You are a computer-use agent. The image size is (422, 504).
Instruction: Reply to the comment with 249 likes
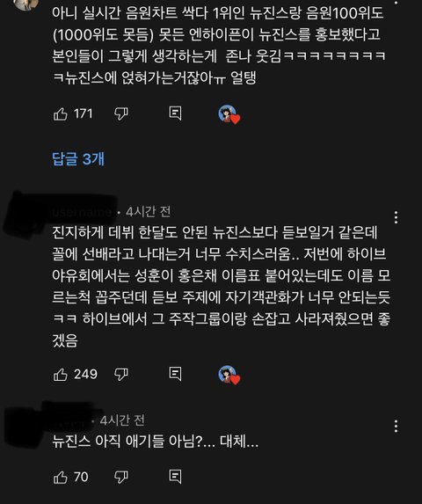(175, 374)
